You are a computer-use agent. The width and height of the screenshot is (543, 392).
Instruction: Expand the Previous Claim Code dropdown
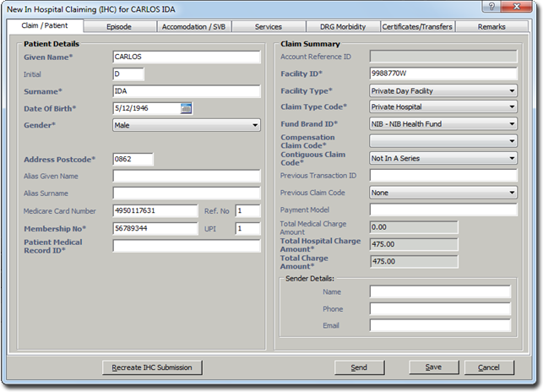(512, 193)
